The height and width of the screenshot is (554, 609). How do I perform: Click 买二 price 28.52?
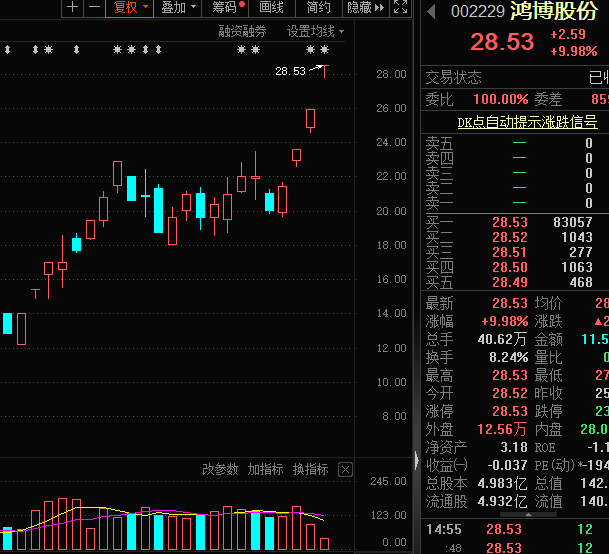510,237
